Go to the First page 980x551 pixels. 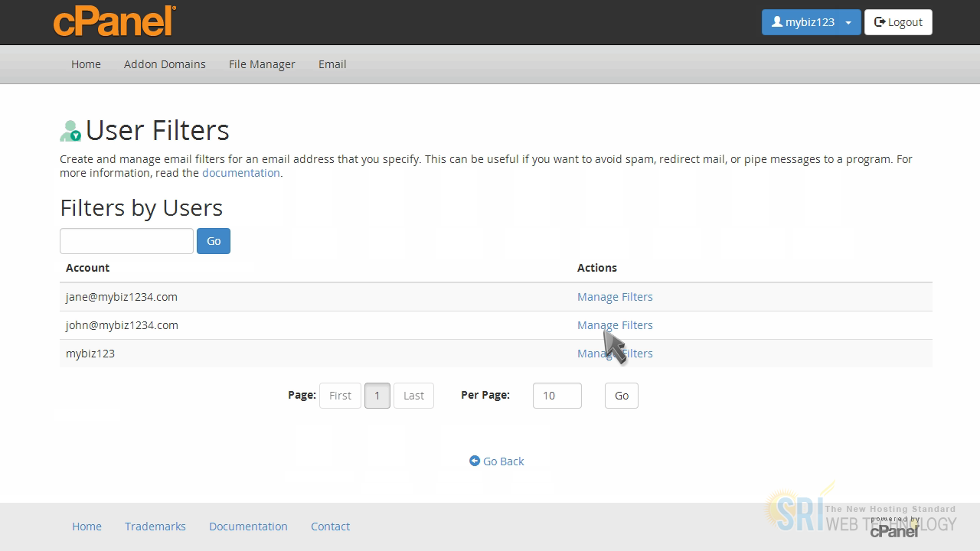(x=340, y=396)
